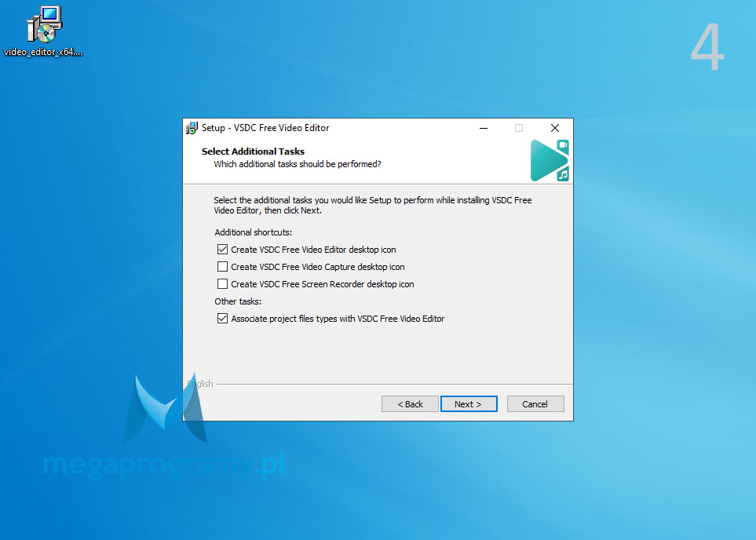
Task: Open the video_editor_x64 installer desktop icon
Action: (x=44, y=32)
